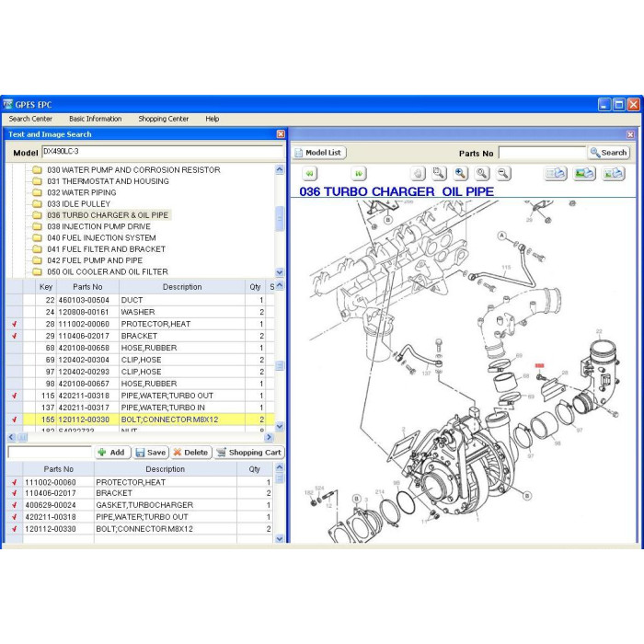
Task: Click the down arrow of the cart list scrollbar
Action: click(x=280, y=538)
